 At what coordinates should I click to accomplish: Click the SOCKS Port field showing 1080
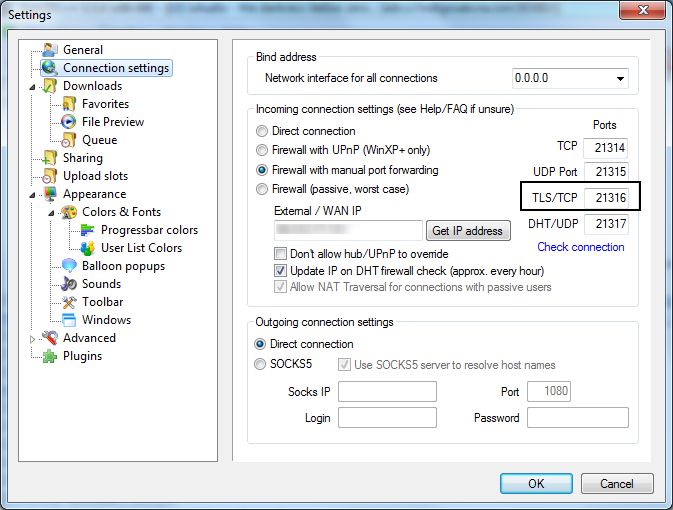point(549,392)
